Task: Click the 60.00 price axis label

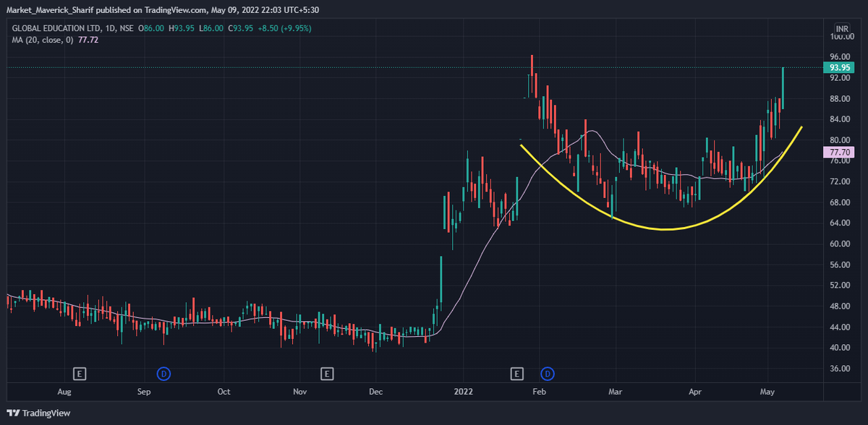Action: pyautogui.click(x=839, y=244)
